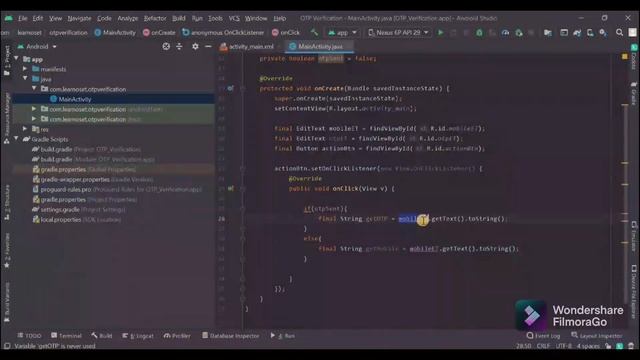Viewport: 640px width, 360px height.
Task: Open the Database Inspector tool window
Action: (231, 336)
